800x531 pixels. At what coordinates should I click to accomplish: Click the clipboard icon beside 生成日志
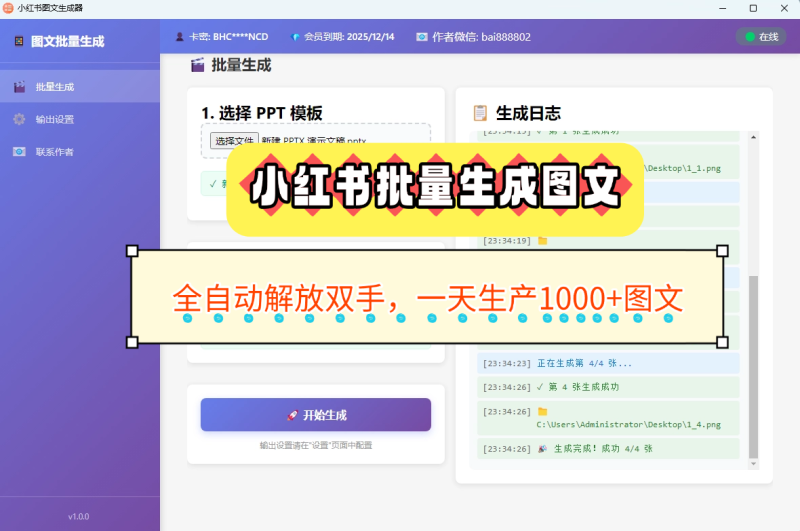pos(481,113)
